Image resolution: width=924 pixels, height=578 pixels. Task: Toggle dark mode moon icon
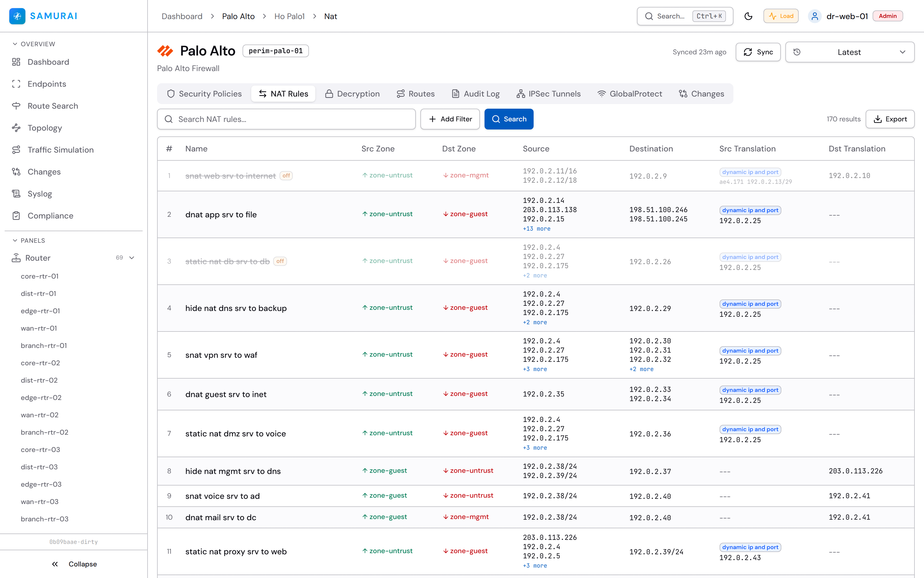pos(748,16)
